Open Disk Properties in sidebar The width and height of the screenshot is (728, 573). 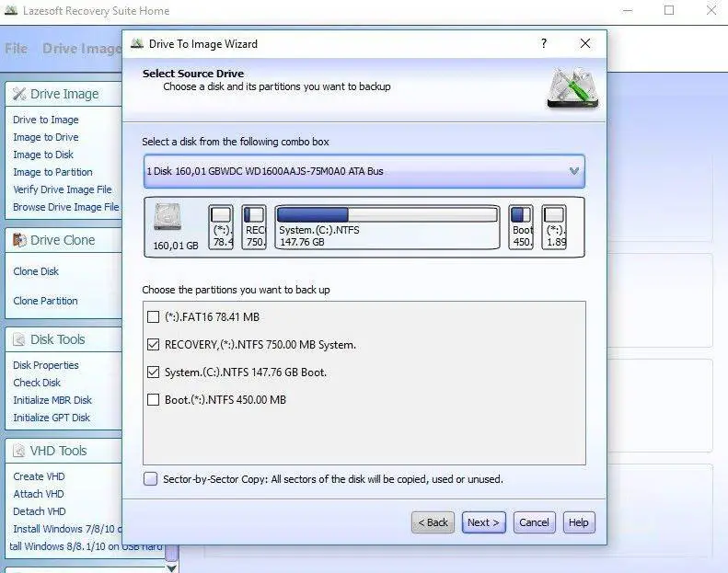46,365
